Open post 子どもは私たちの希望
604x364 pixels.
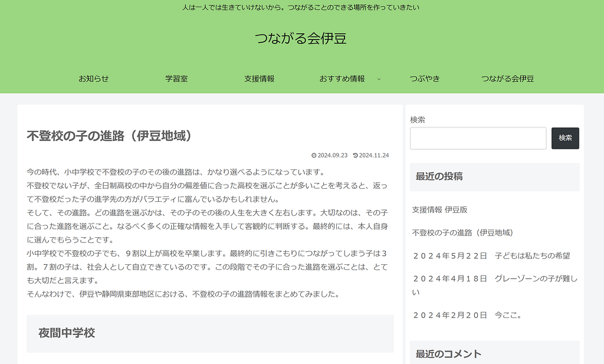click(491, 255)
